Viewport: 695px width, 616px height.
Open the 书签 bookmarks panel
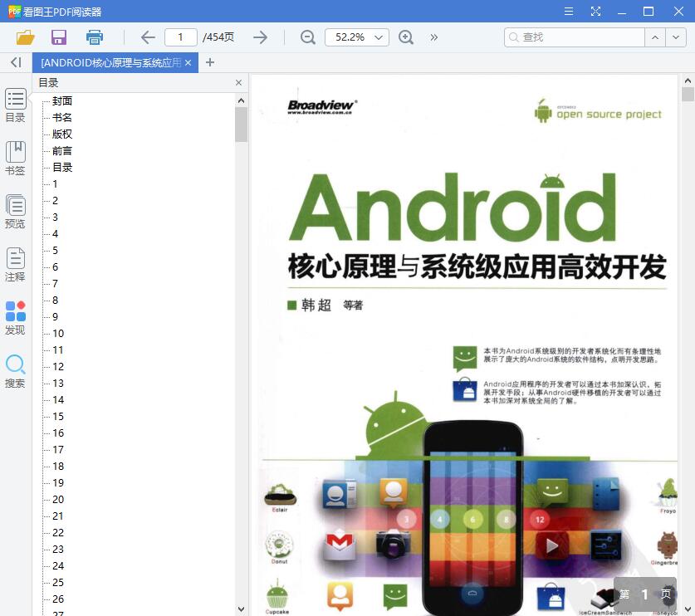coord(15,158)
